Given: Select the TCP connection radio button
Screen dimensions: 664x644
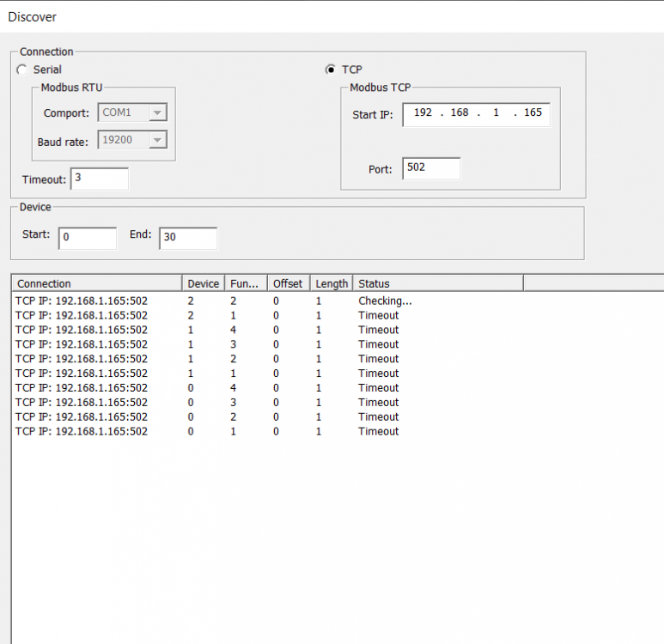Looking at the screenshot, I should click(330, 70).
